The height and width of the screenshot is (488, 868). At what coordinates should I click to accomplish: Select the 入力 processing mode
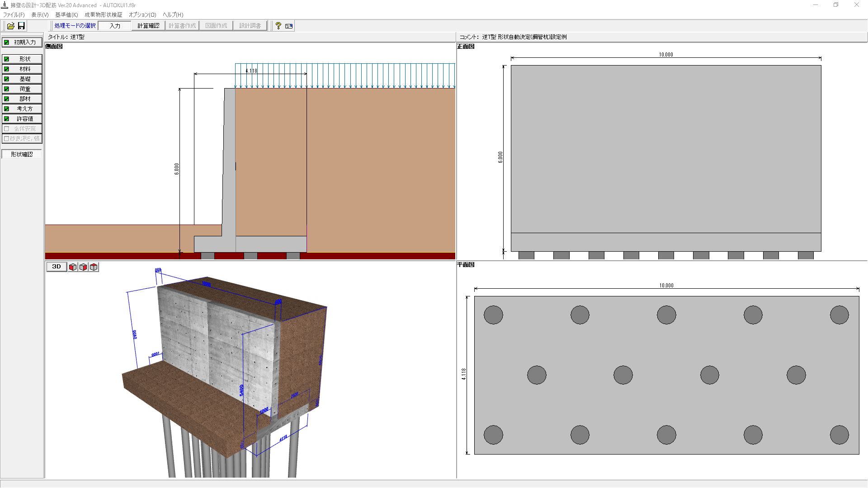tap(115, 26)
